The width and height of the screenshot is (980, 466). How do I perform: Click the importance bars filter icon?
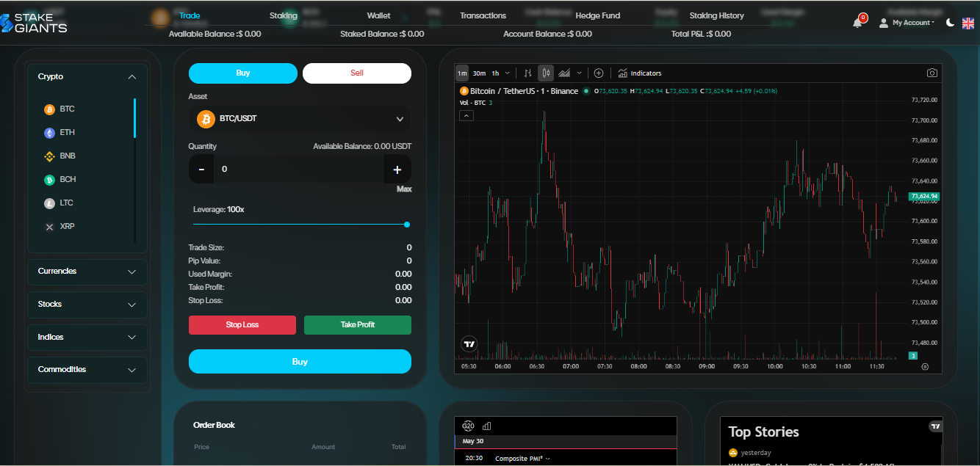486,426
